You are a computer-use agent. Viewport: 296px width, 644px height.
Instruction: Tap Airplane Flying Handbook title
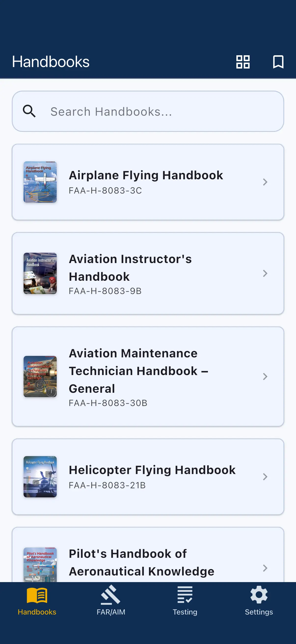click(146, 175)
